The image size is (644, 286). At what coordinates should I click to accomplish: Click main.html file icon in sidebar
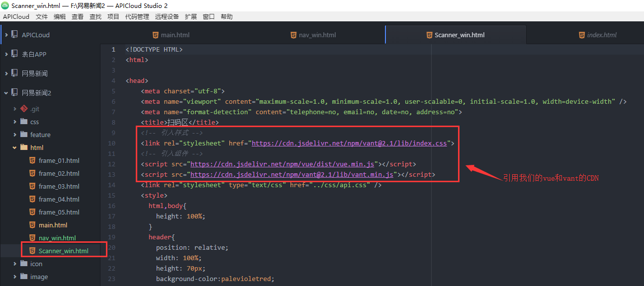tap(32, 224)
